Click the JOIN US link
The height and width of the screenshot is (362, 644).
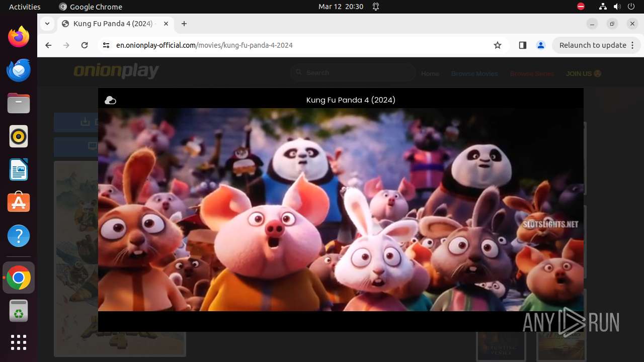(x=584, y=73)
